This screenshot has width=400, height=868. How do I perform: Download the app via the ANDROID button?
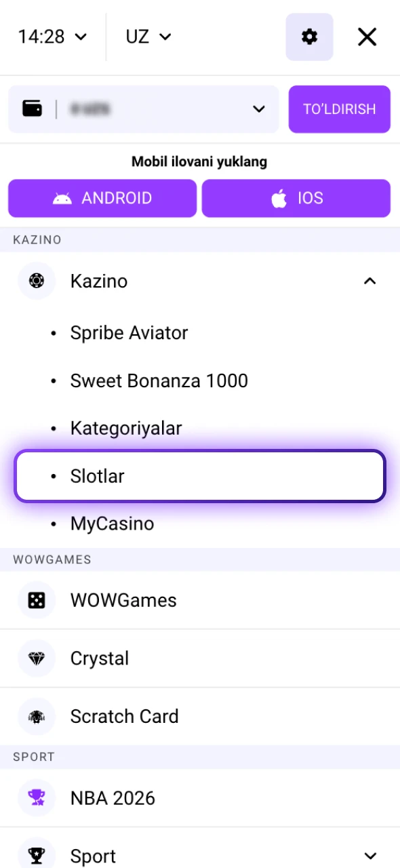point(102,198)
